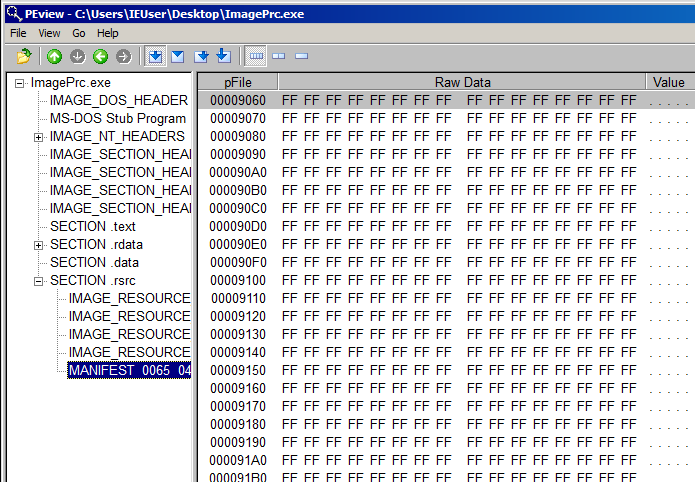Screen dimensions: 695x482
Task: Click the gray down arrow icon
Action: click(78, 56)
